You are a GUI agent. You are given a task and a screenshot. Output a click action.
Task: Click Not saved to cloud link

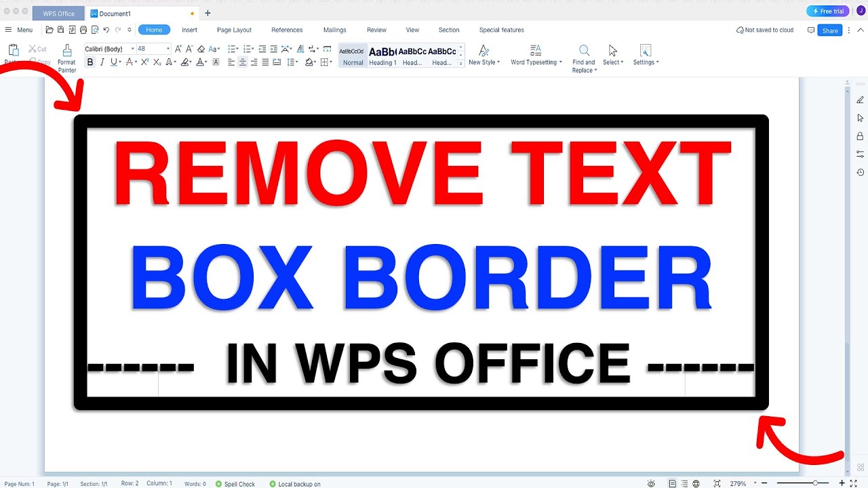765,30
